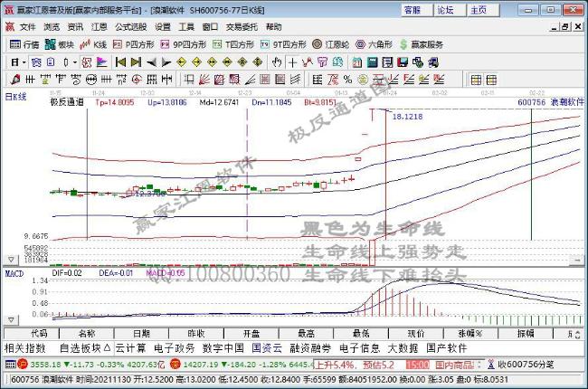This screenshot has height=389, width=588.
Task: Click the black previous left-arrow icon
Action: (x=151, y=62)
